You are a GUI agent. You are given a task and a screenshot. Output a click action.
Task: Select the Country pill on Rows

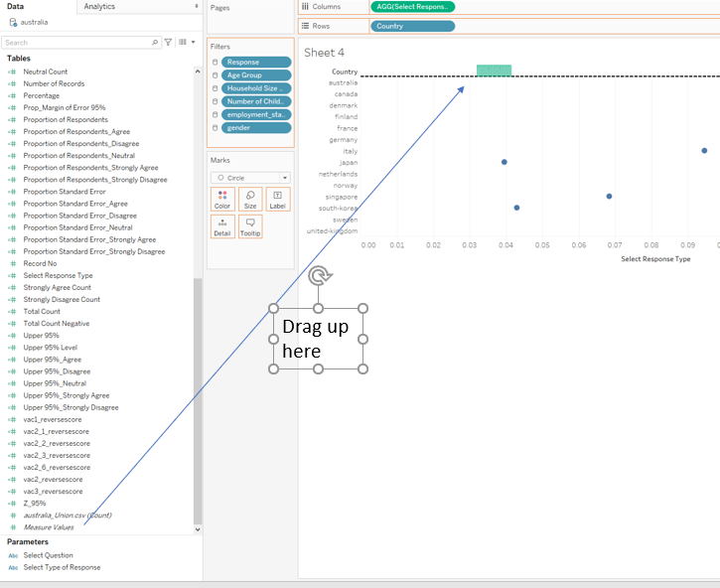[x=412, y=26]
